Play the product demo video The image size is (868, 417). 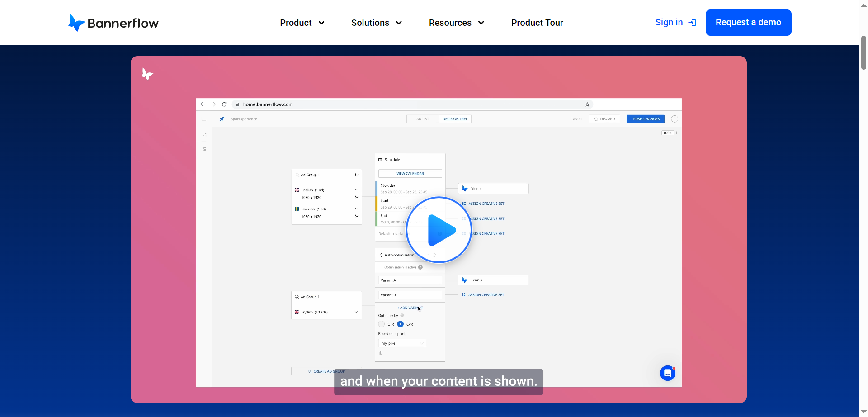coord(439,229)
